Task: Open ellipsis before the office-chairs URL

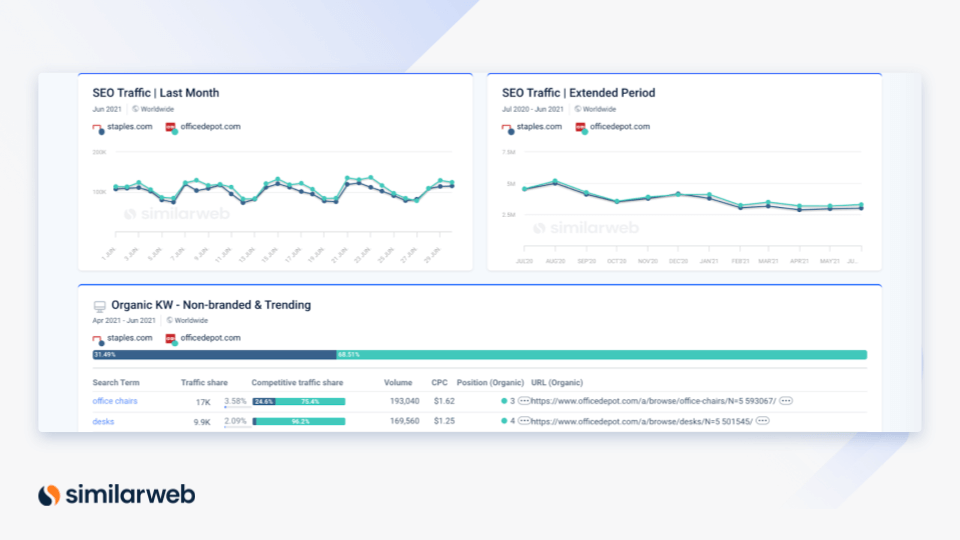Action: click(524, 401)
